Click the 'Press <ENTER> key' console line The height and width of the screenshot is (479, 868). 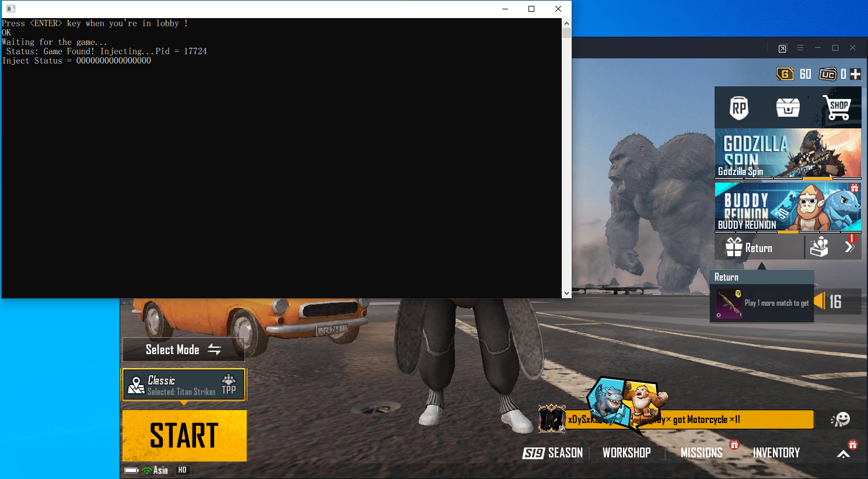(x=94, y=23)
